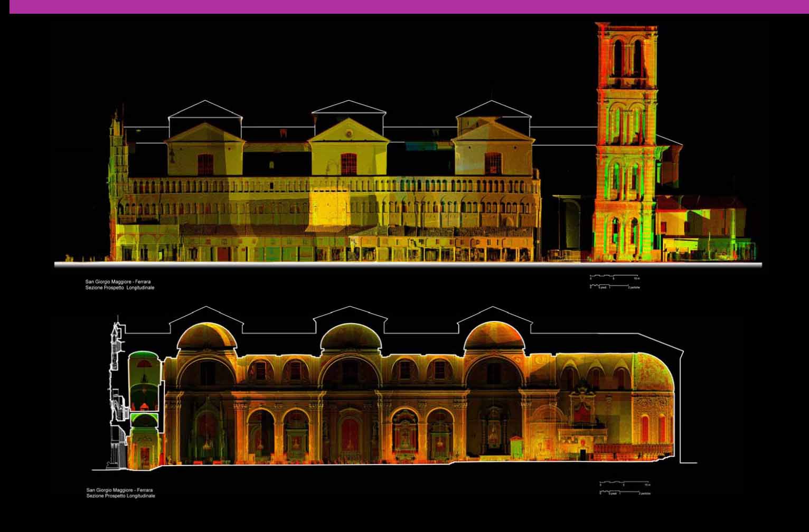Click the left dome in the section drawing
Viewport: 809px width, 532px height.
tap(206, 338)
